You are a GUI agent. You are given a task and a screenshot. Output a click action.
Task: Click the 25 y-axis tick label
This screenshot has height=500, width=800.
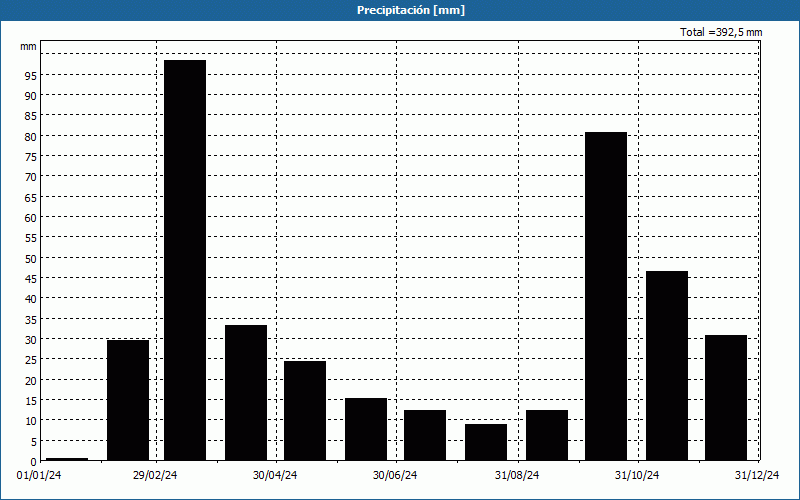coord(31,360)
